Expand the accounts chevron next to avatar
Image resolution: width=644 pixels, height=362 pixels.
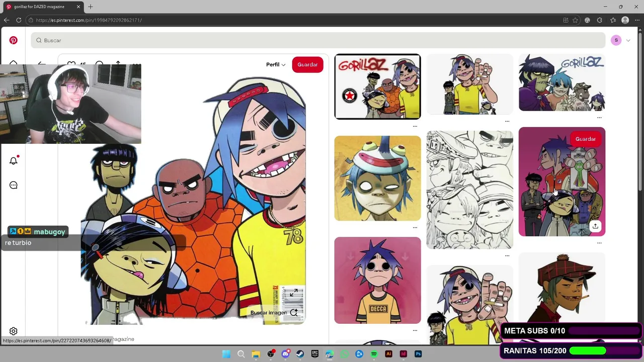pos(628,40)
